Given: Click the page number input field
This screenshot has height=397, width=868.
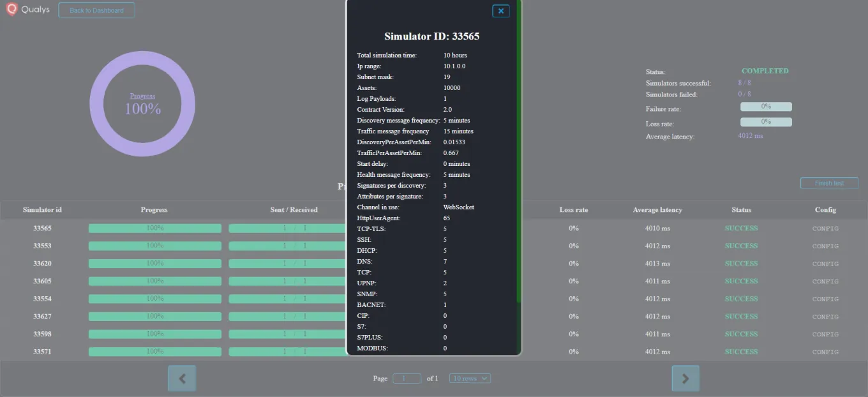Looking at the screenshot, I should [x=407, y=378].
